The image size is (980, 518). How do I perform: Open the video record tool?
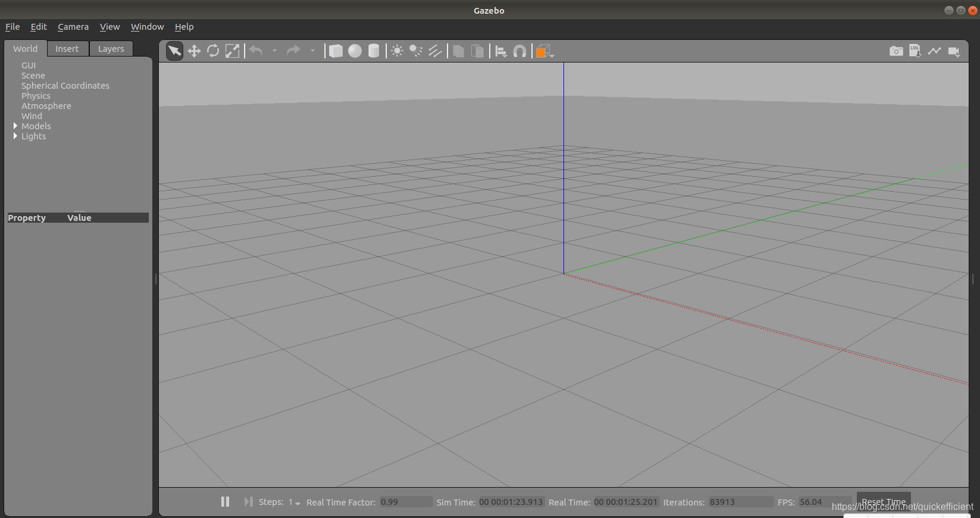point(954,52)
